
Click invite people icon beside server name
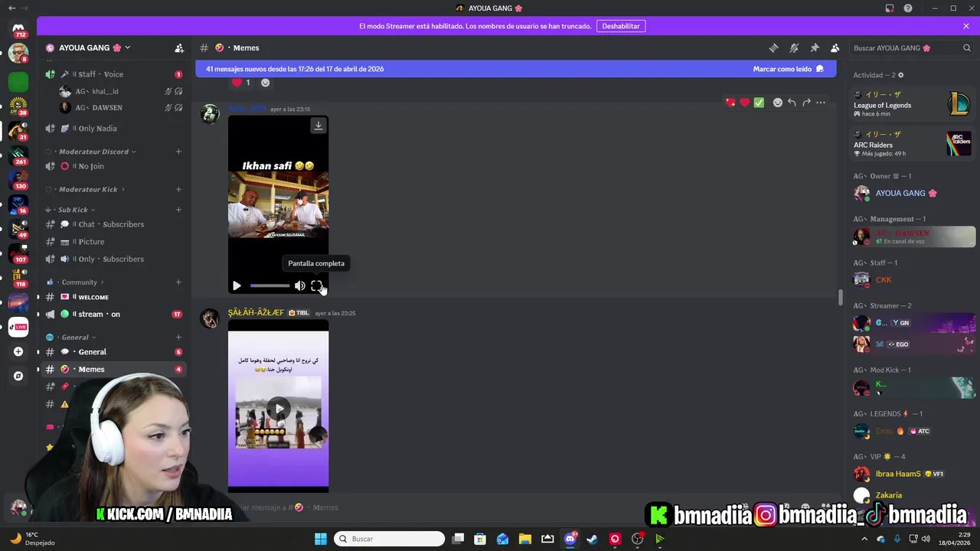(x=179, y=47)
